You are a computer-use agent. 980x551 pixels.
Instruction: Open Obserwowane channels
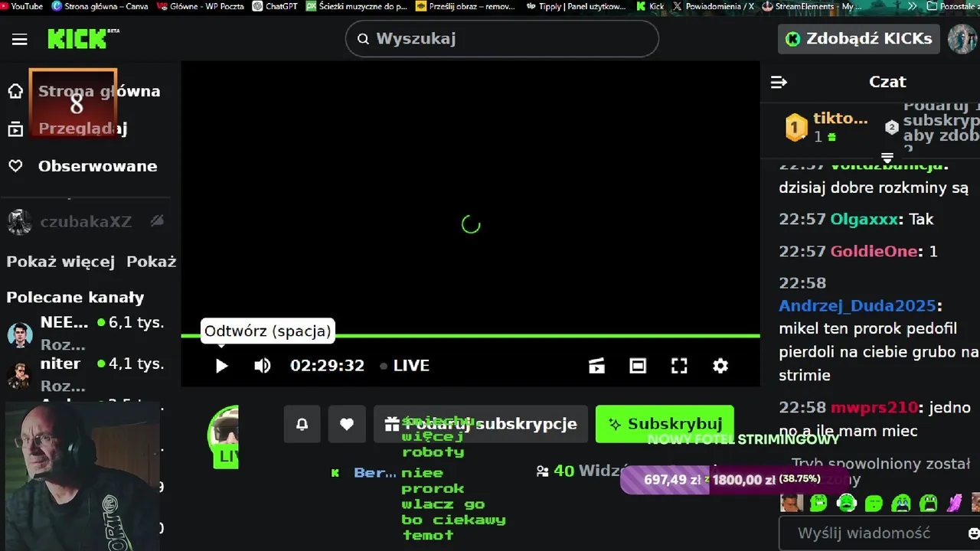pos(97,166)
